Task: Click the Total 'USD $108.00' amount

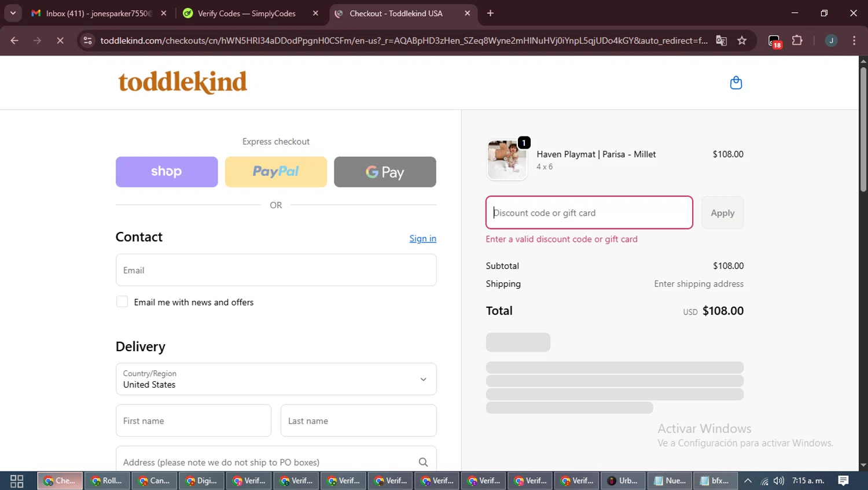Action: click(713, 311)
